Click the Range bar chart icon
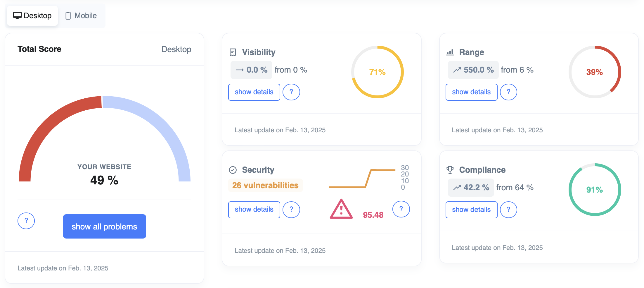The width and height of the screenshot is (644, 288). 450,52
